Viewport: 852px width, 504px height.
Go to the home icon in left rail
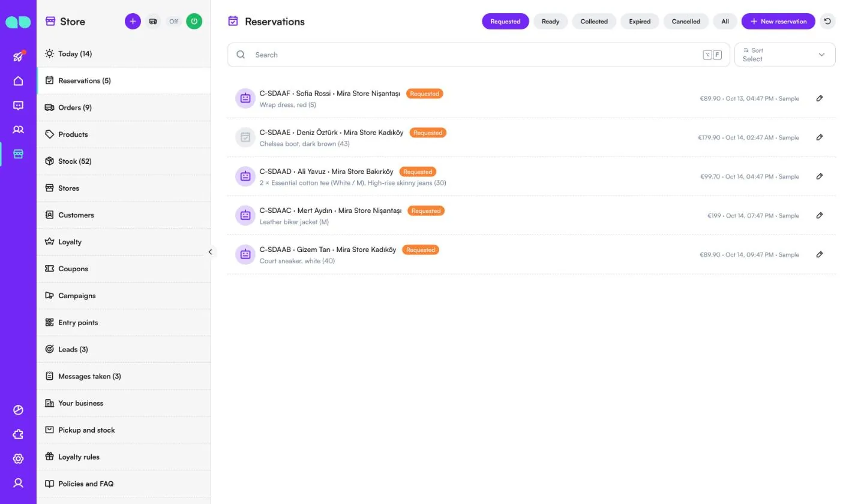[18, 81]
